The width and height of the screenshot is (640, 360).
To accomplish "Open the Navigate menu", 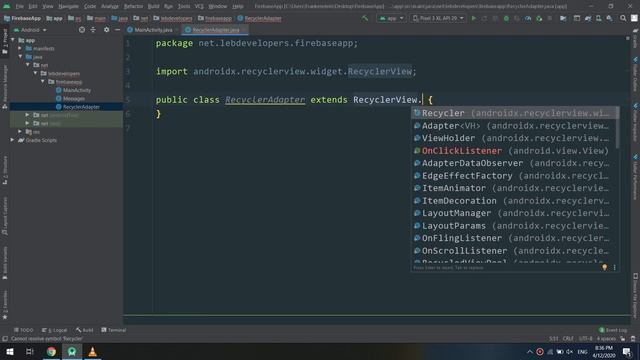I will pos(68,7).
